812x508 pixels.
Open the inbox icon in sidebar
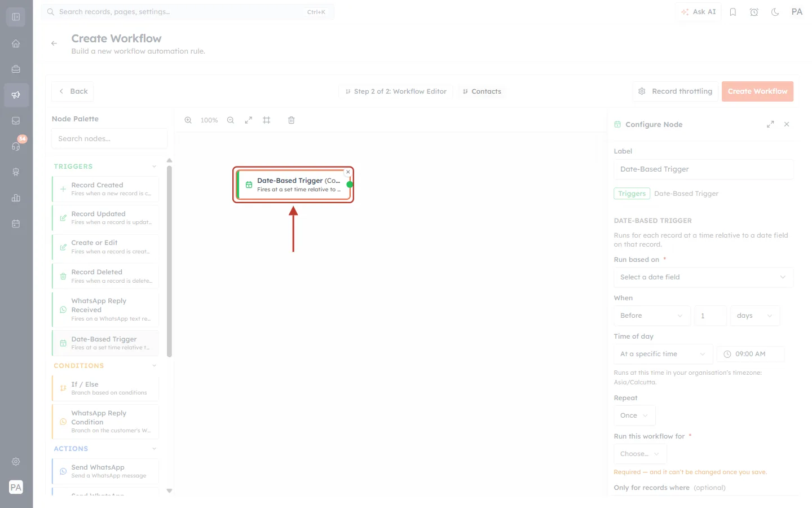(16, 121)
